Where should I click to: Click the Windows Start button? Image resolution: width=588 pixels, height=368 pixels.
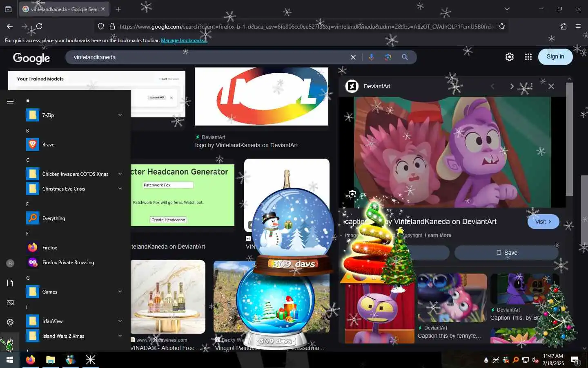10,360
